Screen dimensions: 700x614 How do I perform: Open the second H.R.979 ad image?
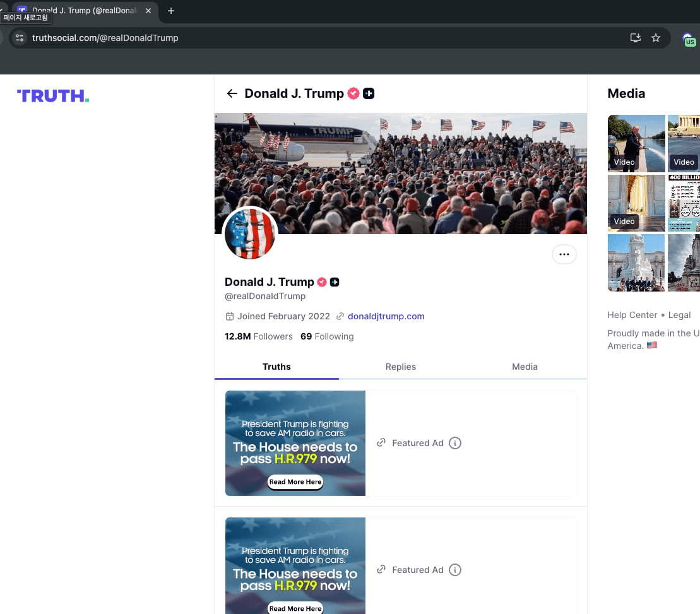click(295, 566)
